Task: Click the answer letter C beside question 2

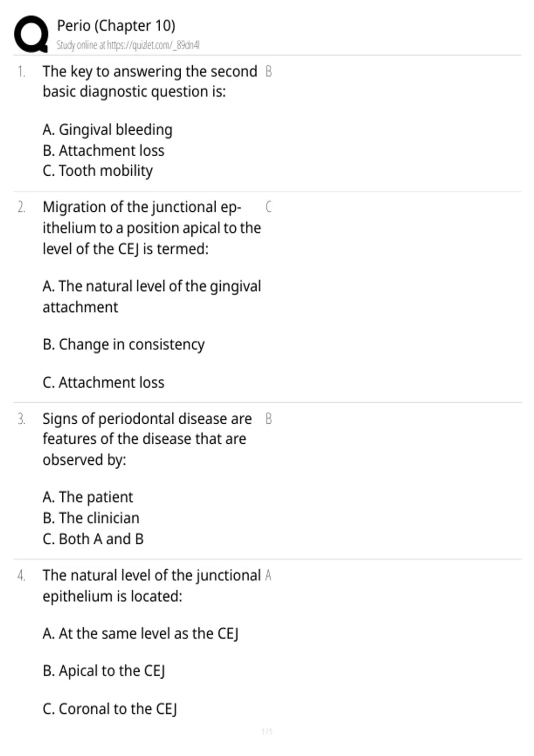Action: pos(269,207)
